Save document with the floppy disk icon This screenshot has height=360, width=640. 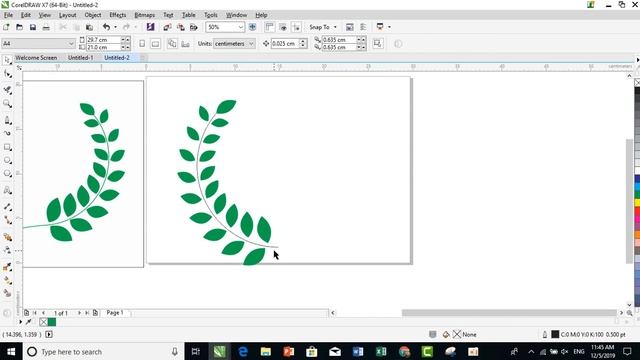pos(33,27)
